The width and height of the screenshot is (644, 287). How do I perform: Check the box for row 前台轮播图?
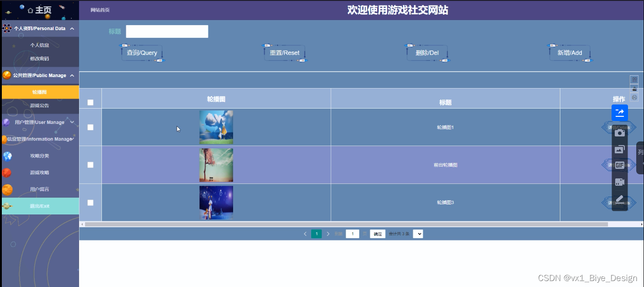pyautogui.click(x=90, y=165)
